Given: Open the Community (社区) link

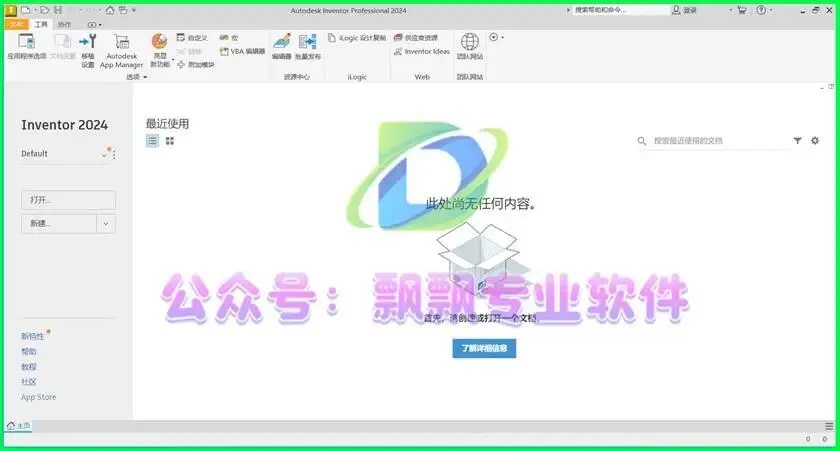Looking at the screenshot, I should (x=29, y=382).
